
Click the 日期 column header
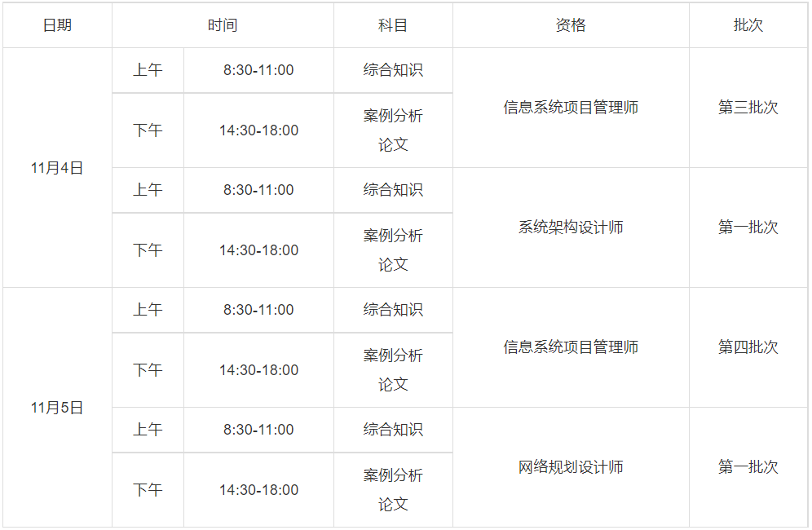tap(57, 25)
